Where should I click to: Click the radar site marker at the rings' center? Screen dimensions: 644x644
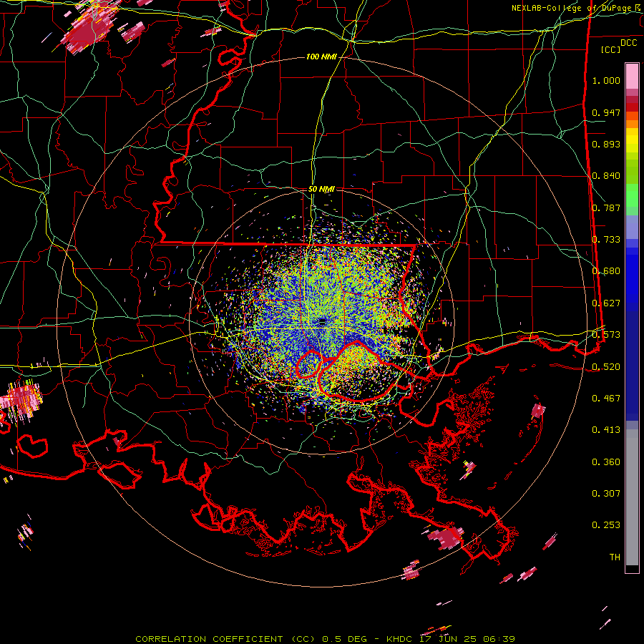[322, 321]
